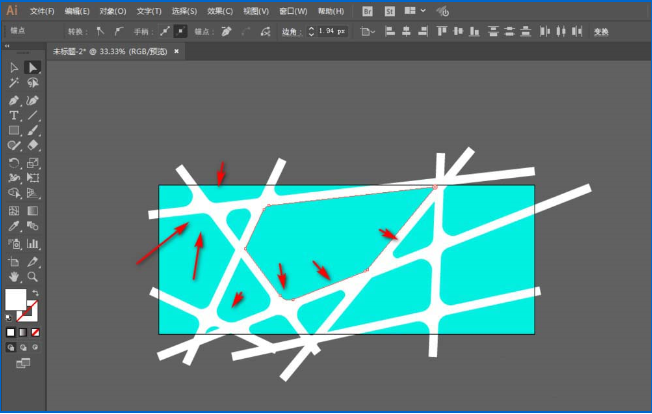Click the 边角 corners link
This screenshot has height=414, width=652.
[291, 32]
